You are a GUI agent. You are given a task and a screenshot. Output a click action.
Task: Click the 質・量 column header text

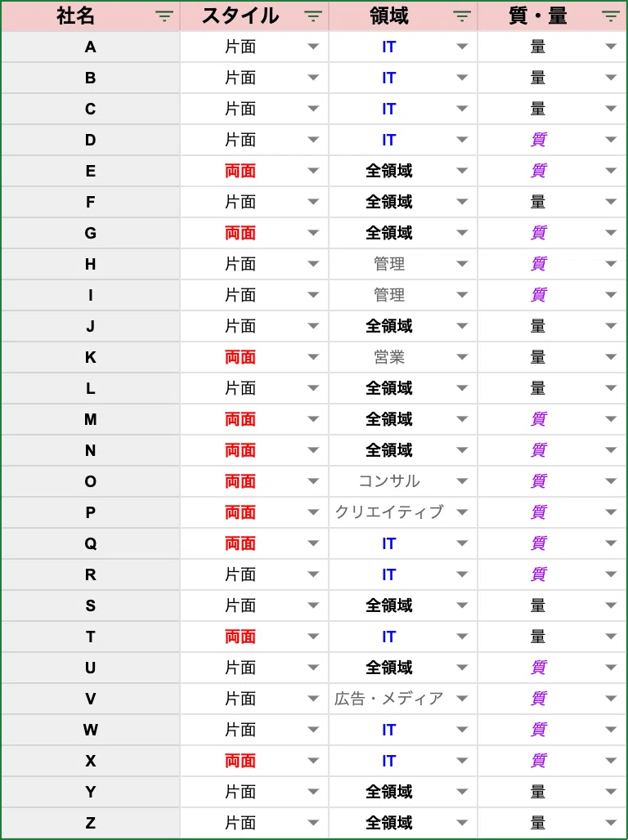pyautogui.click(x=537, y=16)
